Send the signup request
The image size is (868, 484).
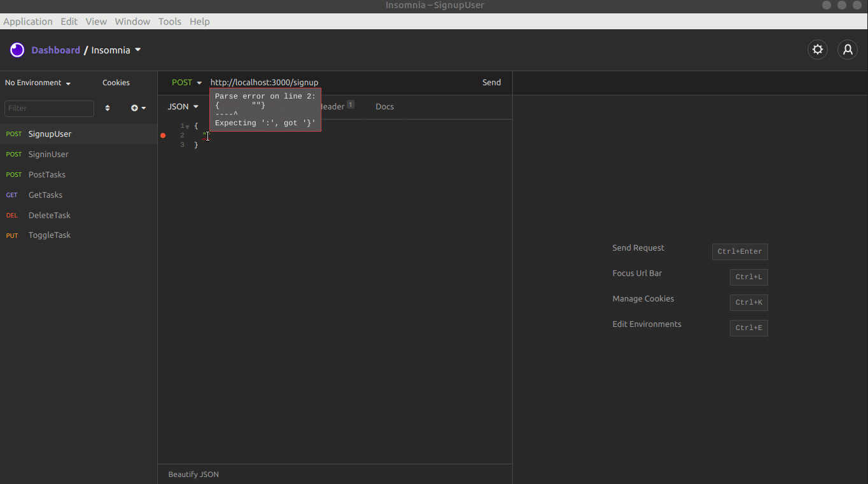491,83
